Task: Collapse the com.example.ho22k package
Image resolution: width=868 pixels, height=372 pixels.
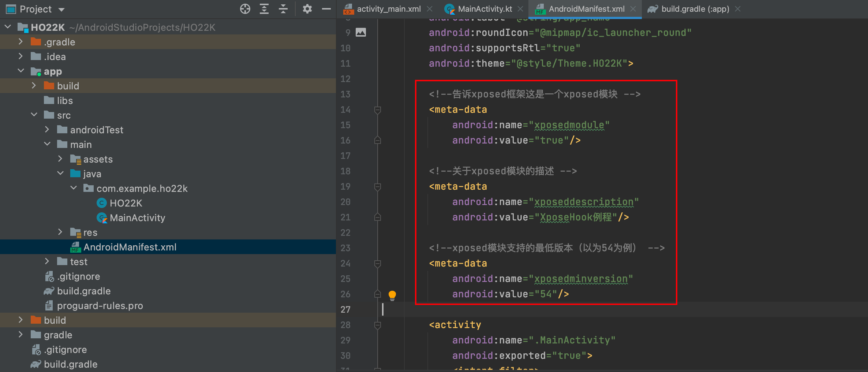Action: pyautogui.click(x=74, y=188)
